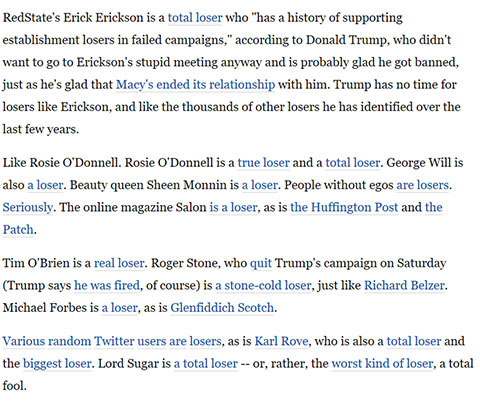Open the 'Seriously' link
The image size is (480, 411).
pos(28,207)
